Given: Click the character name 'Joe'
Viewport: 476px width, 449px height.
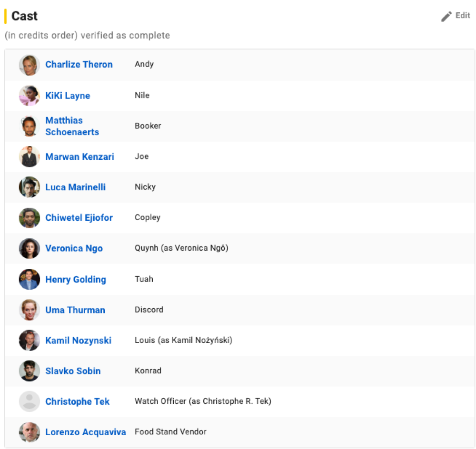Looking at the screenshot, I should pyautogui.click(x=142, y=156).
